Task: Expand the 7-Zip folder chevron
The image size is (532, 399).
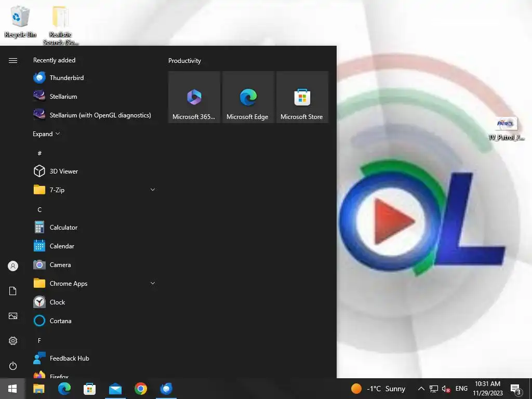Action: 153,190
